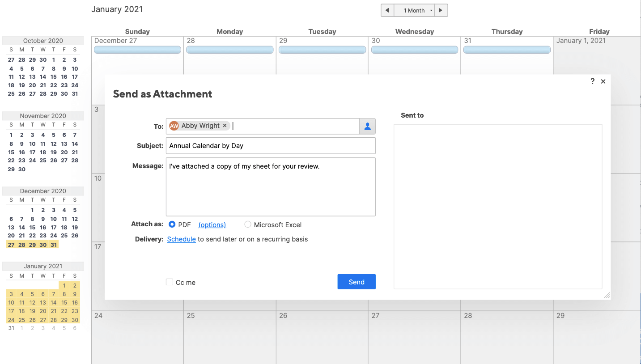Select PDF attachment format
This screenshot has width=641, height=364.
[x=172, y=224]
